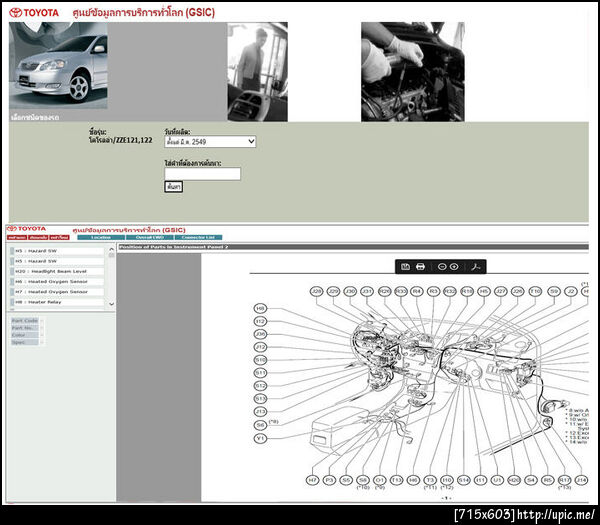Click the Toyota logo in top header

click(x=34, y=13)
